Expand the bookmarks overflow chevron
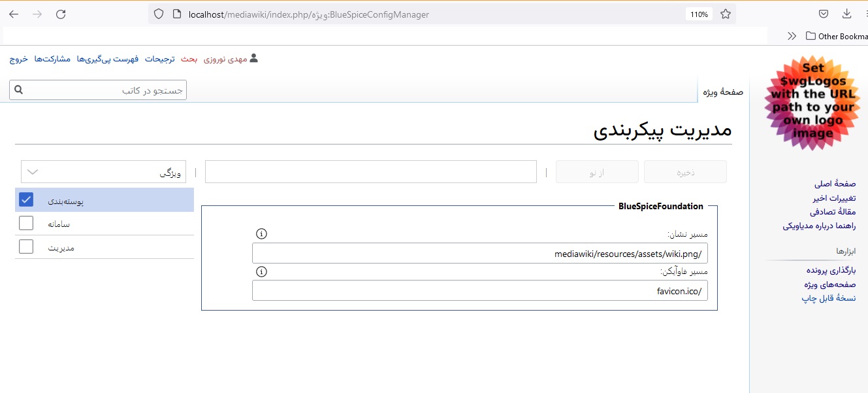Screen dimensions: 868x393 tap(792, 36)
